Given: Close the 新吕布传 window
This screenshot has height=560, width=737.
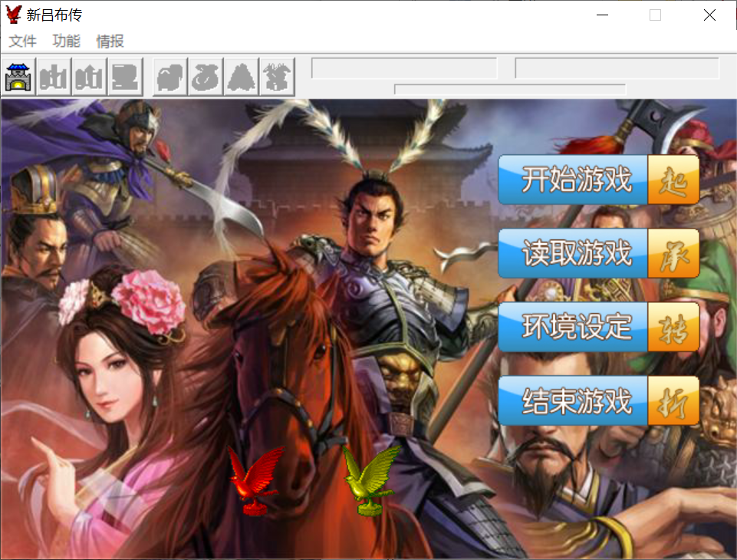Looking at the screenshot, I should click(709, 15).
